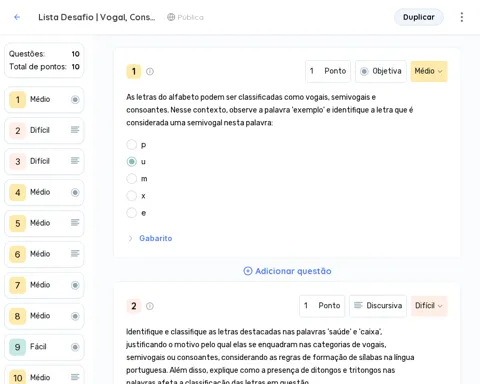Click objective-type icon on sidebar item 9

[75, 347]
